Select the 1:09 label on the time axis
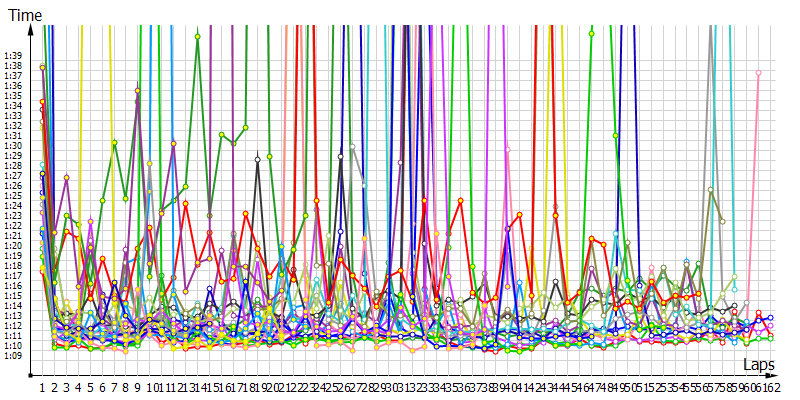The height and width of the screenshot is (400, 800). pos(13,355)
